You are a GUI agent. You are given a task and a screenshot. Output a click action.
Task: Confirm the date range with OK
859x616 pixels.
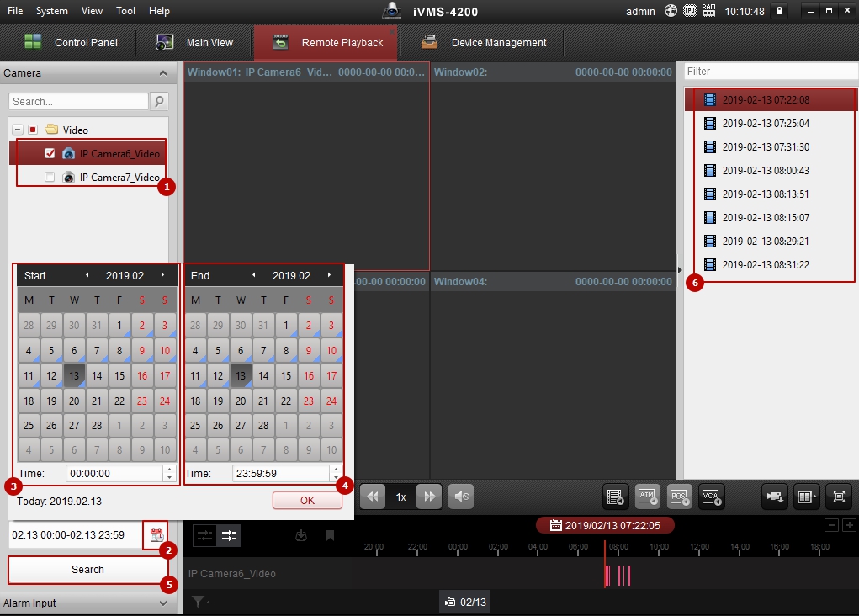point(307,500)
